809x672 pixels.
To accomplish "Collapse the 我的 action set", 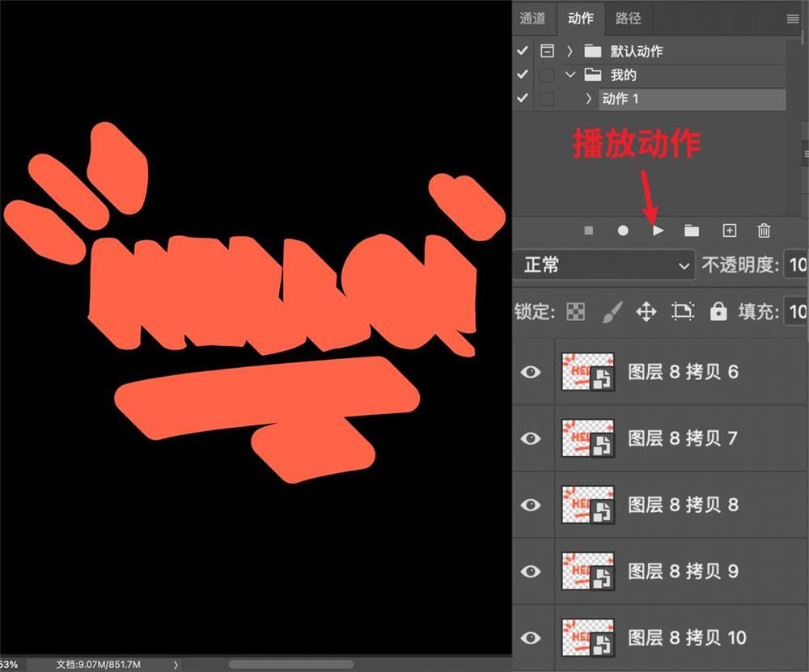I will pos(570,74).
